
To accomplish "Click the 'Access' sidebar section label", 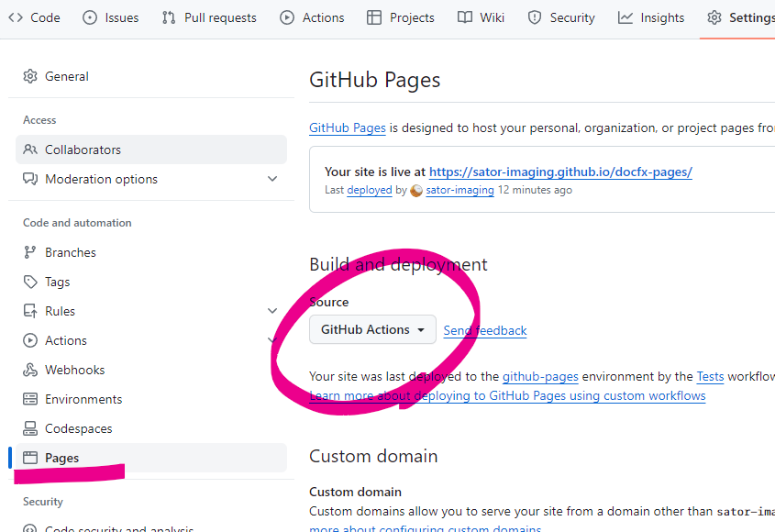I will pyautogui.click(x=39, y=120).
